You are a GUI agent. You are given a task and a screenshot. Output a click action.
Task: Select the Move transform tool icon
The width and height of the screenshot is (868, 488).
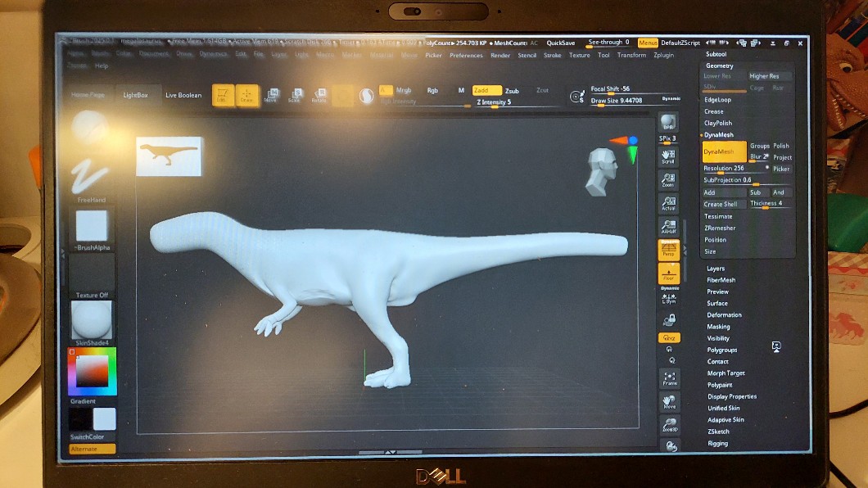tap(272, 96)
